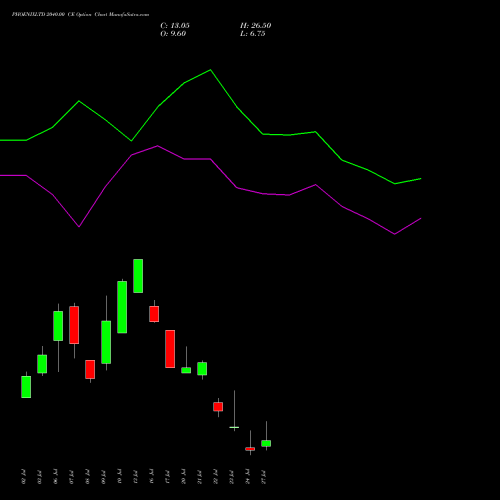Click the flat doji candle with long upper wick
The height and width of the screenshot is (500, 500).
(x=234, y=427)
